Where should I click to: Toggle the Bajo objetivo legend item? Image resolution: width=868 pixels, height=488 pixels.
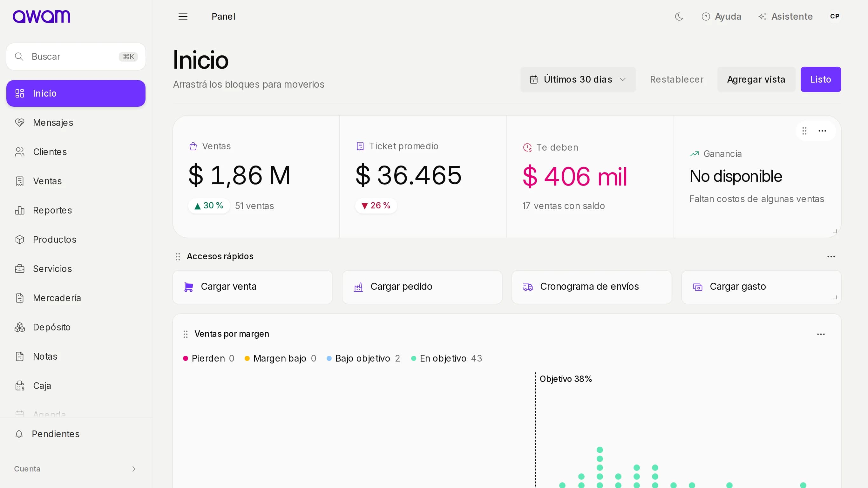coord(363,359)
